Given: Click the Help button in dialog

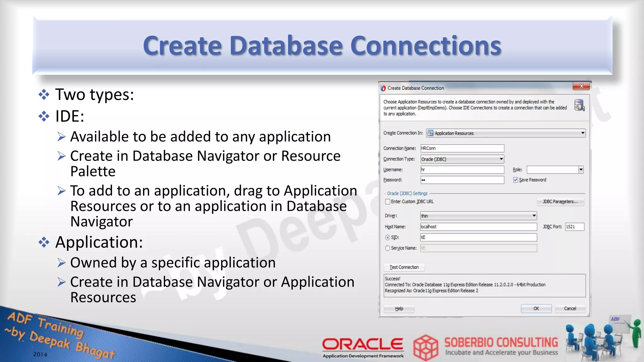Looking at the screenshot, I should point(399,309).
